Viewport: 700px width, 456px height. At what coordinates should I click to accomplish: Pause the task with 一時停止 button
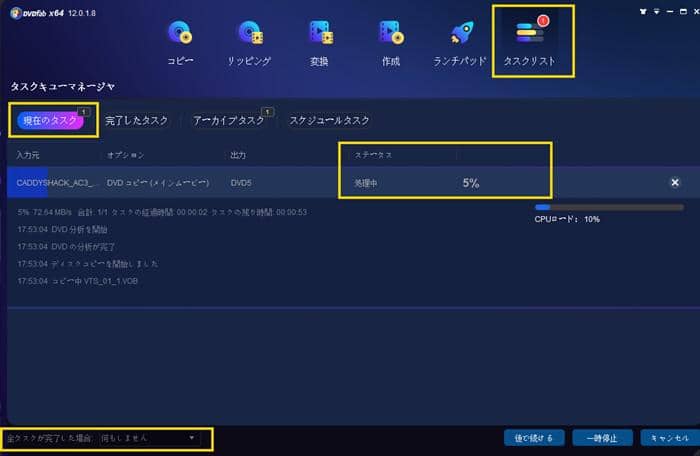[x=600, y=438]
